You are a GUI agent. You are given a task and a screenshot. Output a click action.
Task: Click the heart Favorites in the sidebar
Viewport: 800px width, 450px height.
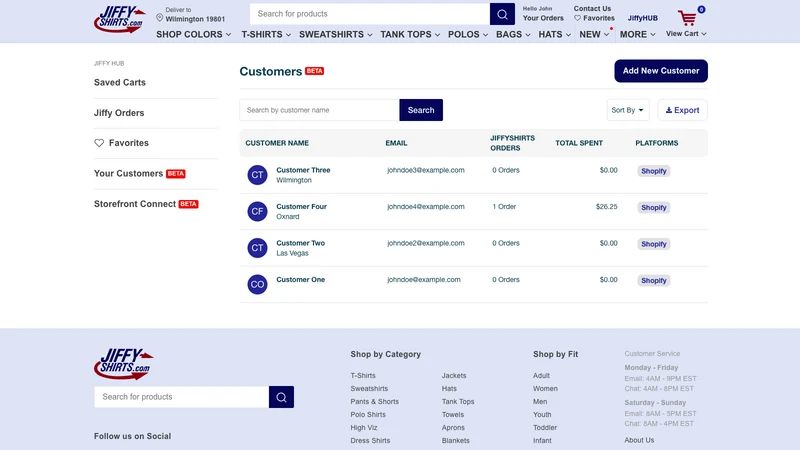tap(121, 143)
